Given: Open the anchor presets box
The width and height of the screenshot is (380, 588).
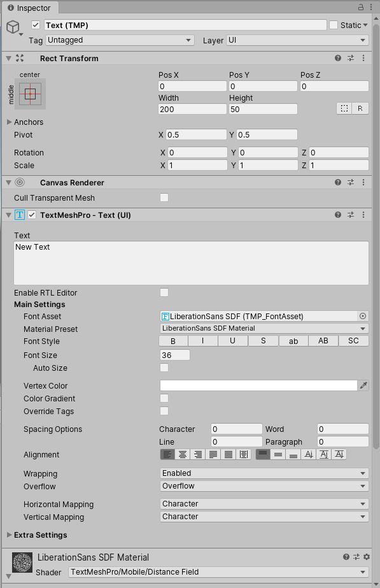Looking at the screenshot, I should pyautogui.click(x=30, y=94).
